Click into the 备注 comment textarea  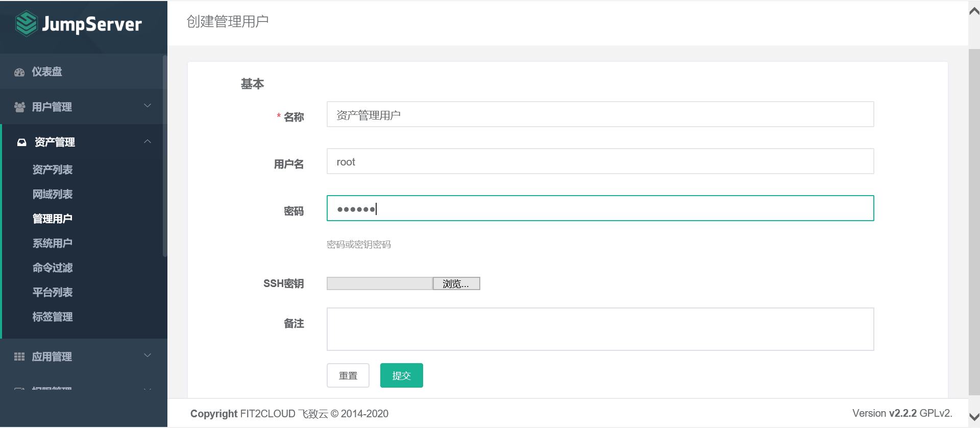(x=600, y=329)
